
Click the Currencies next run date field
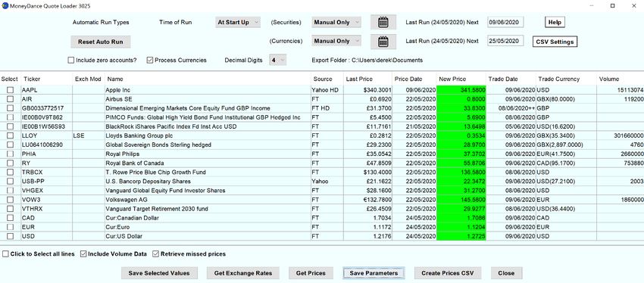[505, 41]
